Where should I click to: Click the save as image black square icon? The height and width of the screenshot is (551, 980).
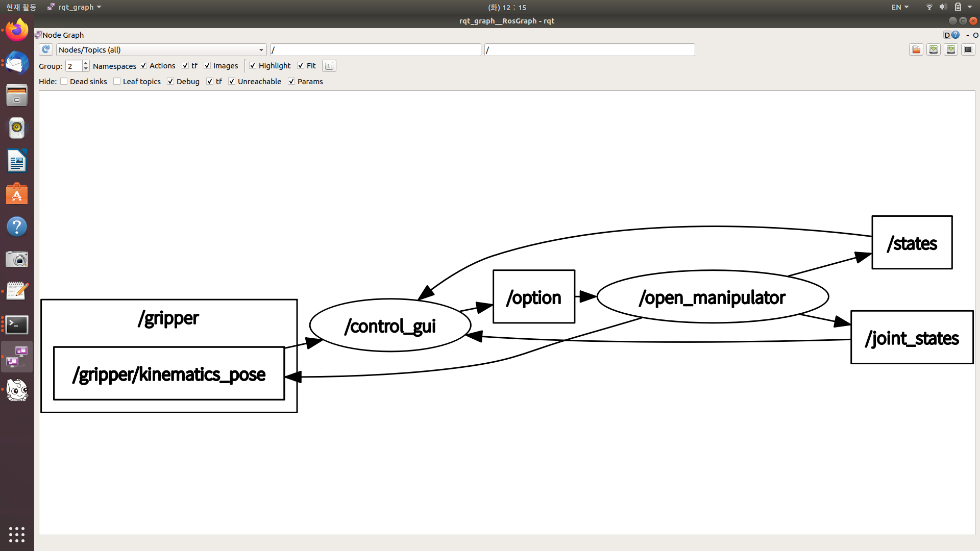(x=968, y=49)
